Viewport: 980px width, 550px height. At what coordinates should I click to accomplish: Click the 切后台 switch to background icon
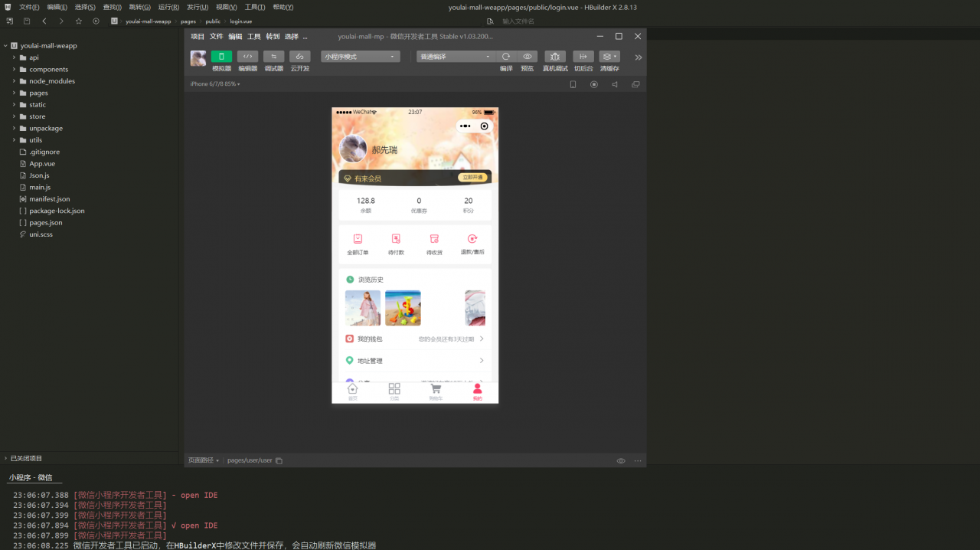tap(583, 57)
